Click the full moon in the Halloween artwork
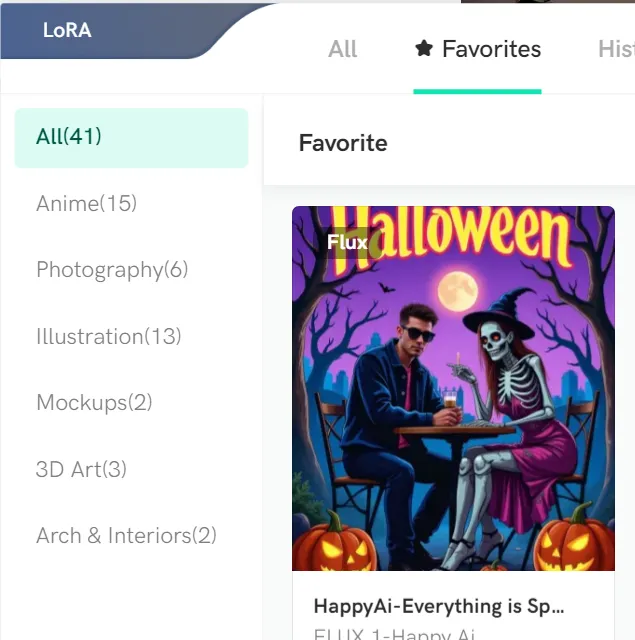This screenshot has width=635, height=640. [x=456, y=290]
